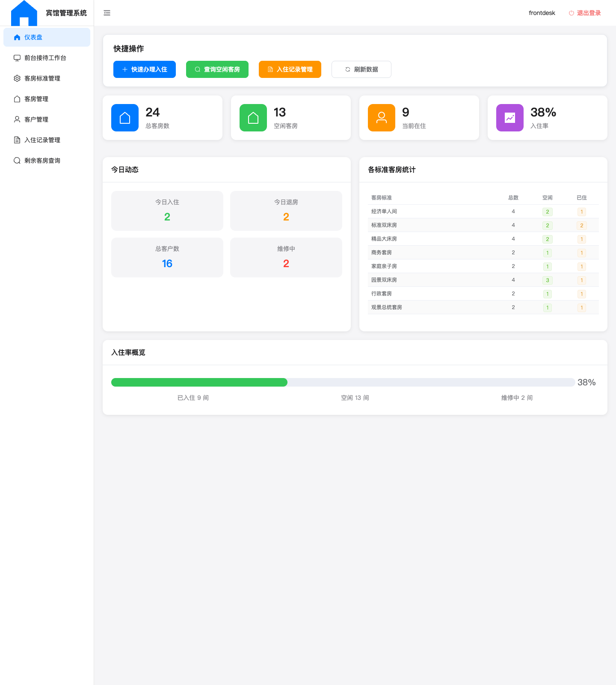Click the green vacant rooms house icon
616x685 pixels.
253,118
